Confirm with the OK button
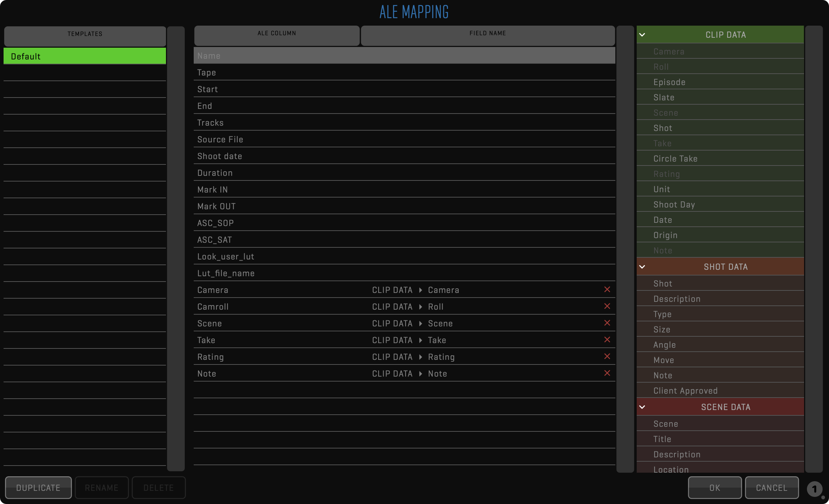The image size is (829, 504). click(x=714, y=488)
